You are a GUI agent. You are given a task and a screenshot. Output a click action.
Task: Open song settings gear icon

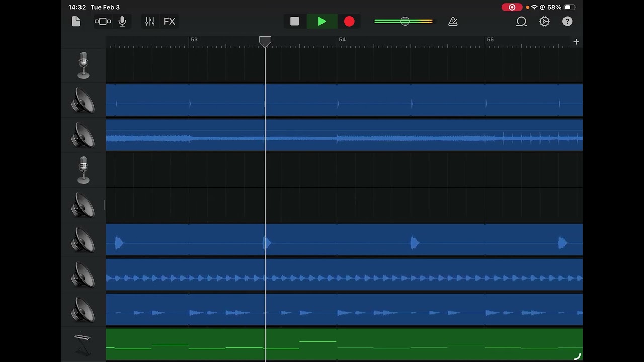pyautogui.click(x=544, y=21)
